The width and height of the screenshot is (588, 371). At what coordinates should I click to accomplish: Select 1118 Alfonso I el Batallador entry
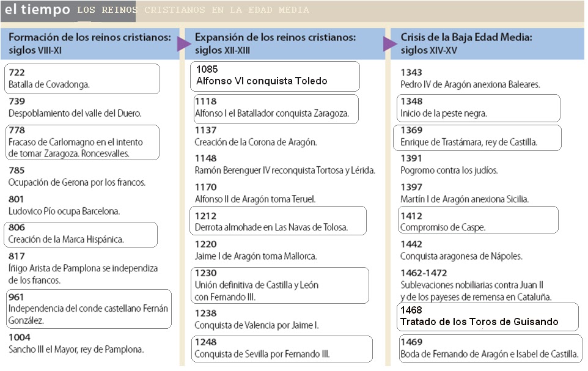[x=276, y=109]
